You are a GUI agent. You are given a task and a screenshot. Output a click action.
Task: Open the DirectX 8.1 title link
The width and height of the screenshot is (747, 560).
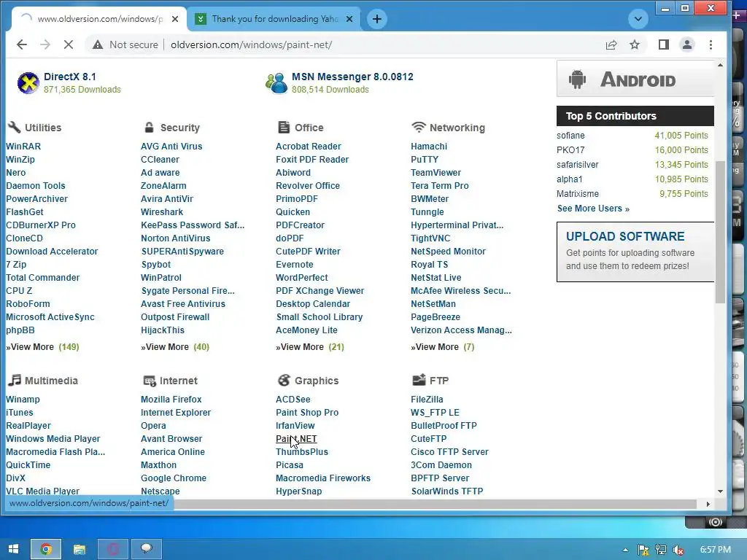pos(70,77)
